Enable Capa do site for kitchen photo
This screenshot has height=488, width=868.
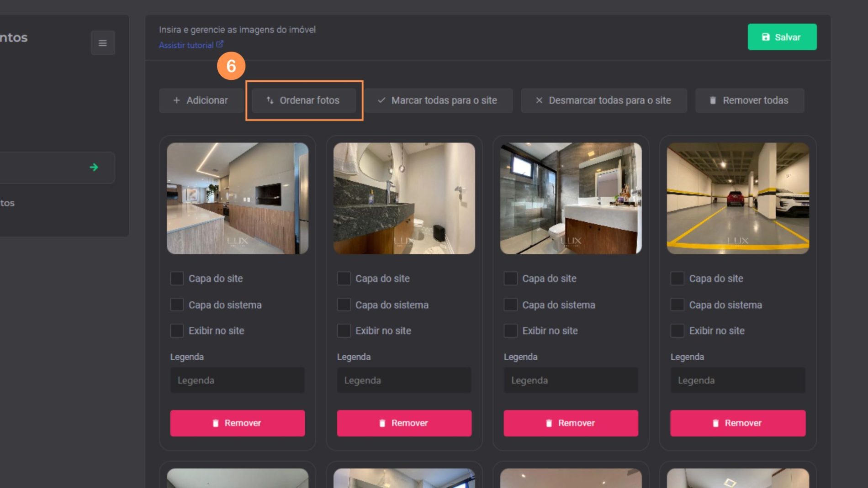177,278
